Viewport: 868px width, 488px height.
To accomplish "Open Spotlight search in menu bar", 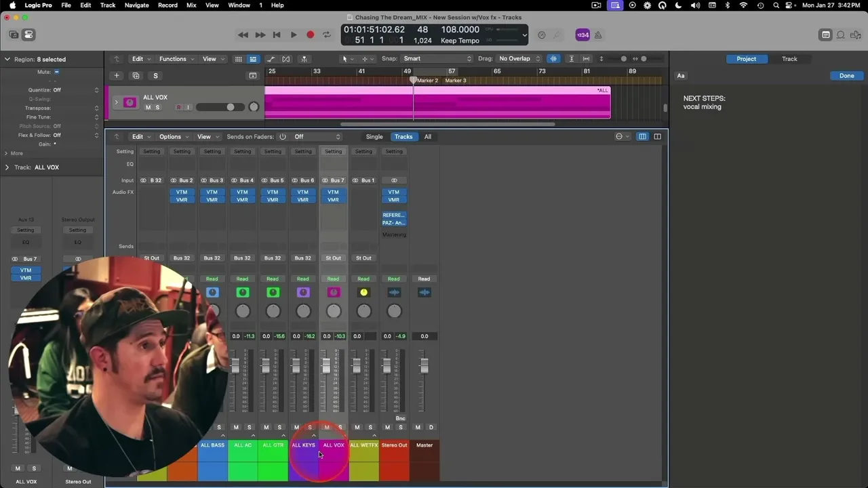I will [776, 5].
